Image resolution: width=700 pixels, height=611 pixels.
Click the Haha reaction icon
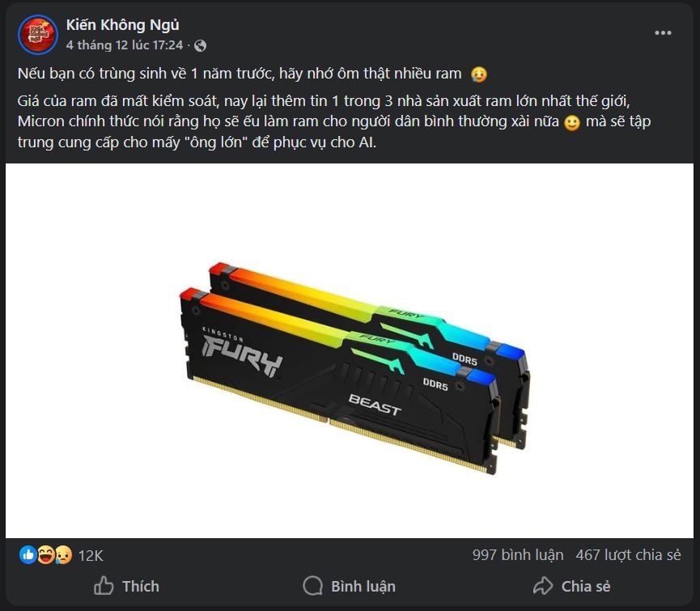[x=45, y=555]
